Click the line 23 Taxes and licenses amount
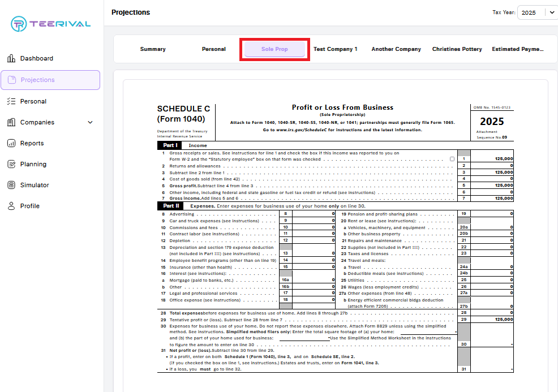 (x=492, y=253)
